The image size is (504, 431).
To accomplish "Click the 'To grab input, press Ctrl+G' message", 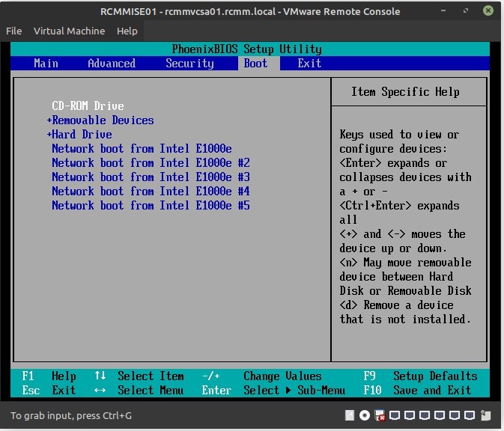I will pyautogui.click(x=71, y=415).
